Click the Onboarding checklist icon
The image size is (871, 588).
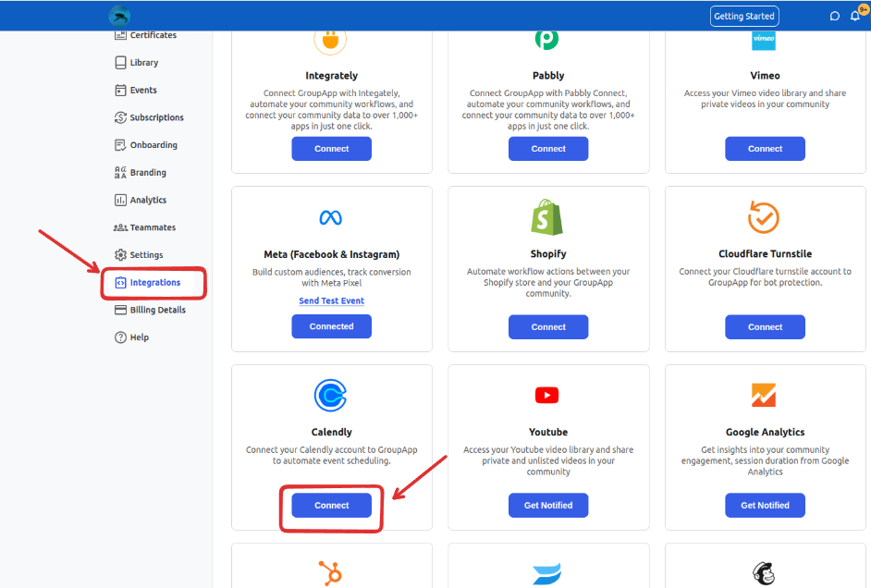tap(120, 145)
